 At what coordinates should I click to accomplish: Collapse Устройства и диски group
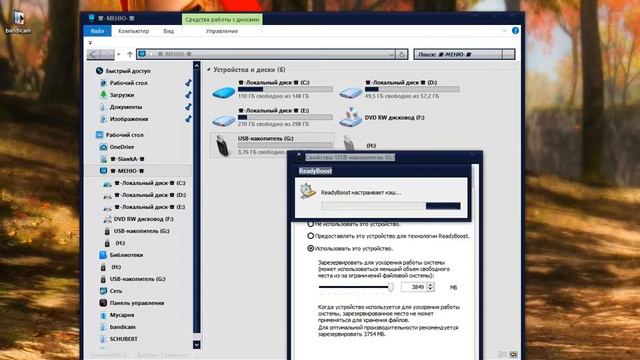(209, 70)
